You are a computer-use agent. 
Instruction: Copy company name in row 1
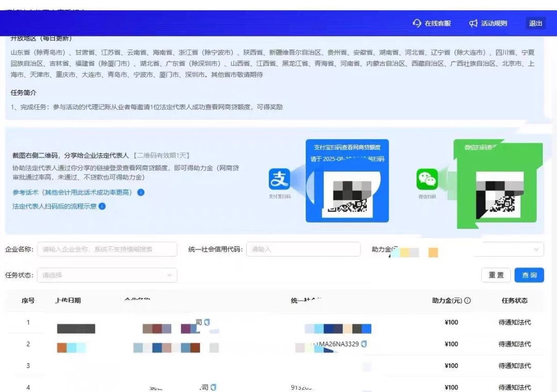[207, 322]
